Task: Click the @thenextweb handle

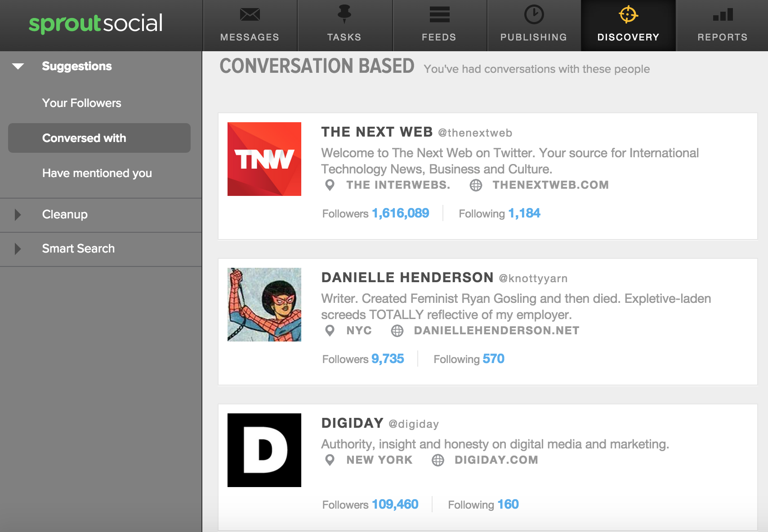Action: click(475, 133)
